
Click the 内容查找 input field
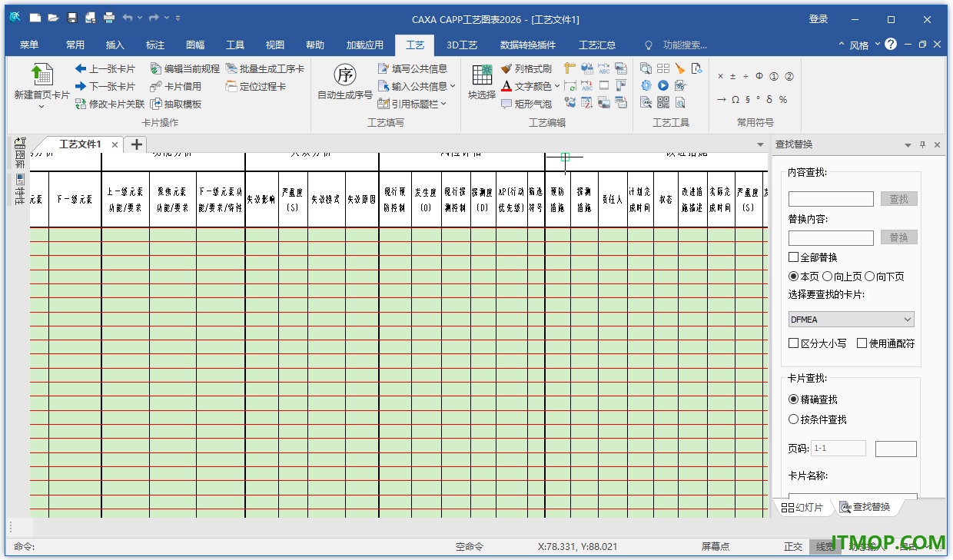click(831, 199)
